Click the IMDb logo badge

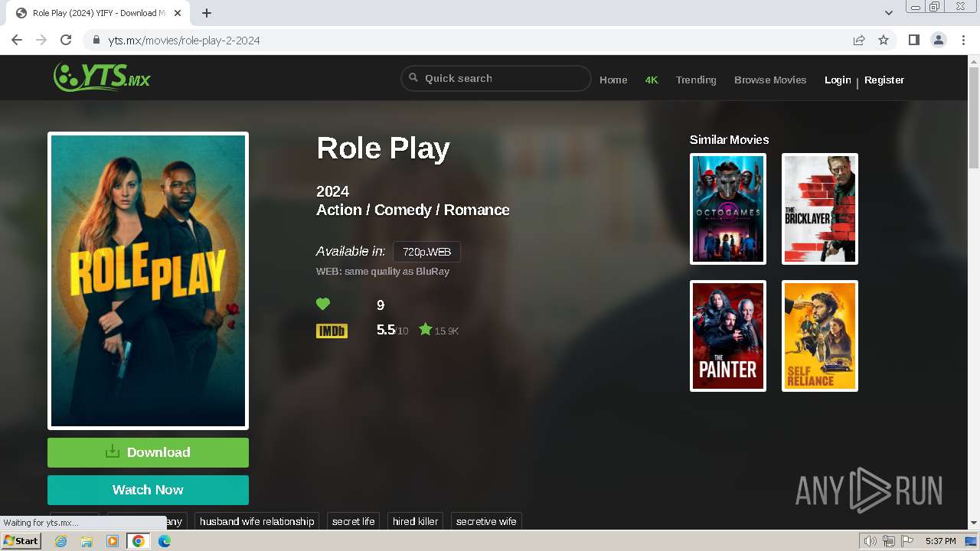click(332, 331)
